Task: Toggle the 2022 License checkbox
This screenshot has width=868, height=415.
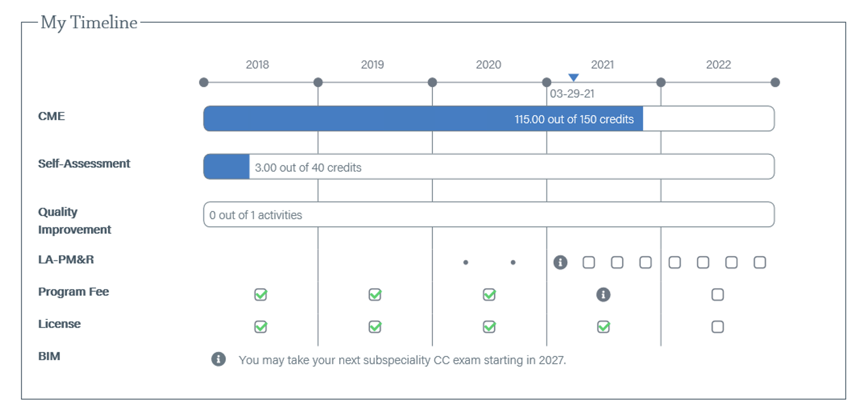Action: point(718,327)
